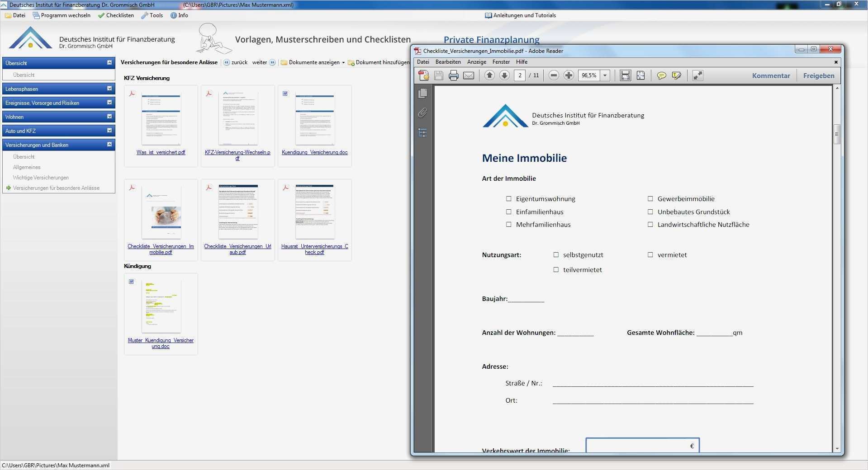The image size is (868, 470).
Task: Open the Datei menu in main window
Action: click(x=15, y=15)
